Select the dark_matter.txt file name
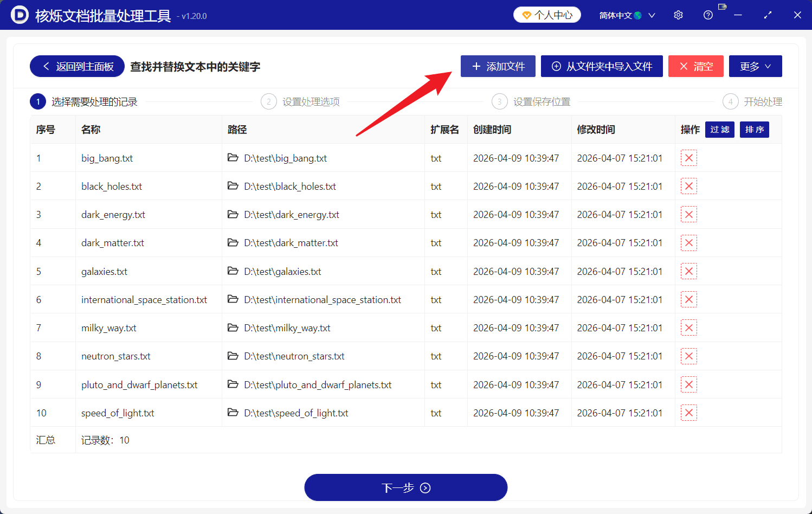 (112, 242)
